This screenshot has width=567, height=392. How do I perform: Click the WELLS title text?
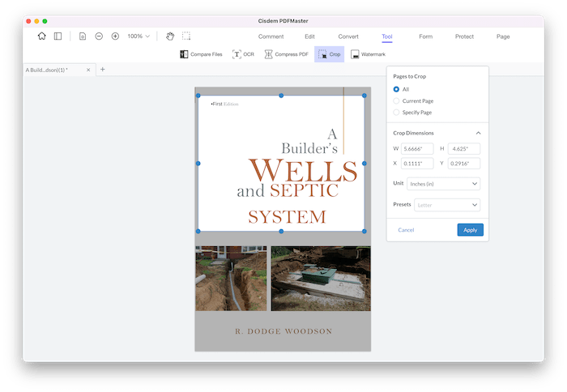point(303,170)
